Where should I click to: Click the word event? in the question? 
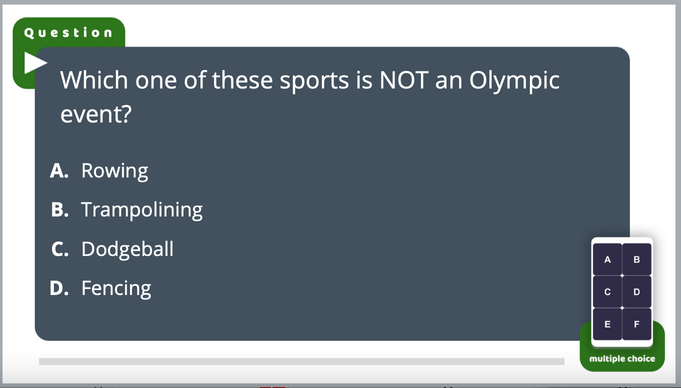click(96, 115)
